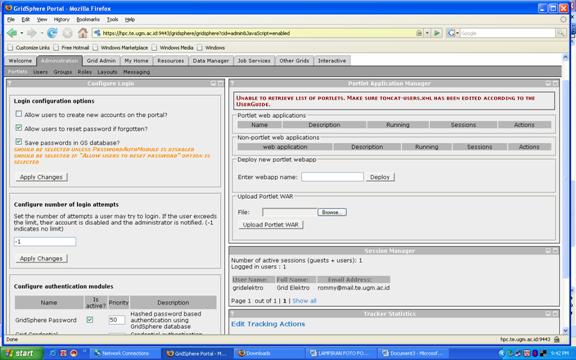The height and width of the screenshot is (360, 576).
Task: Open Network Connections from the taskbar
Action: pyautogui.click(x=125, y=353)
